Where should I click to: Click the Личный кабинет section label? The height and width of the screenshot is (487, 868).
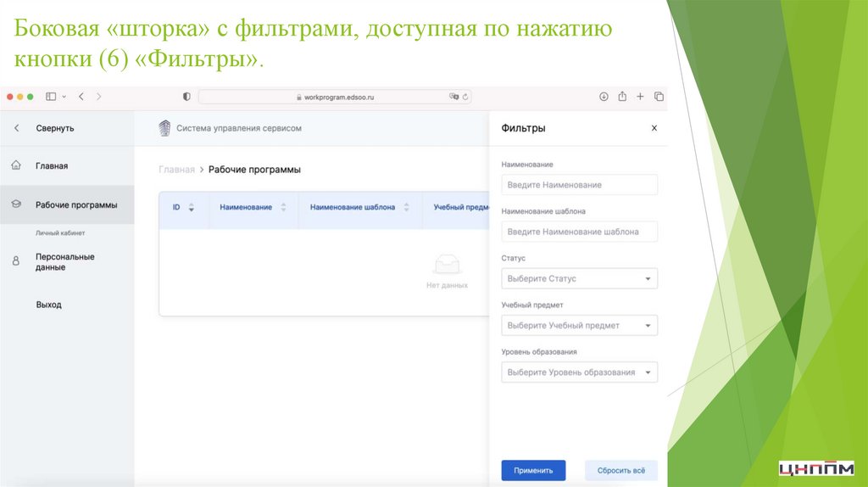pos(60,233)
